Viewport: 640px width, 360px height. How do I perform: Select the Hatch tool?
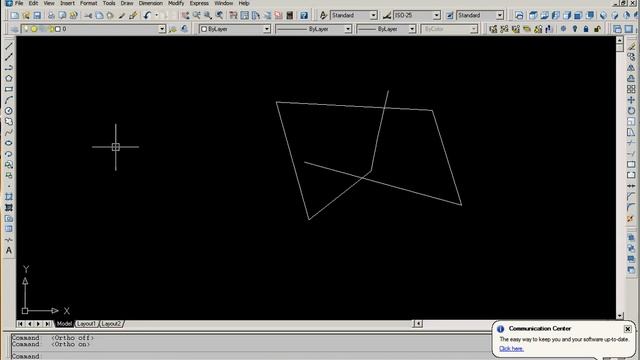(x=9, y=197)
